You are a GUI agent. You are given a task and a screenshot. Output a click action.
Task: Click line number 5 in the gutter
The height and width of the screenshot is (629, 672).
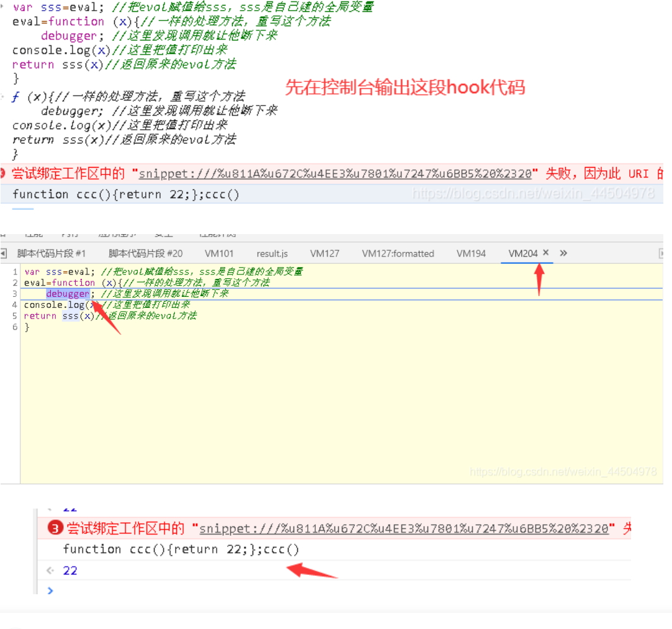(15, 316)
